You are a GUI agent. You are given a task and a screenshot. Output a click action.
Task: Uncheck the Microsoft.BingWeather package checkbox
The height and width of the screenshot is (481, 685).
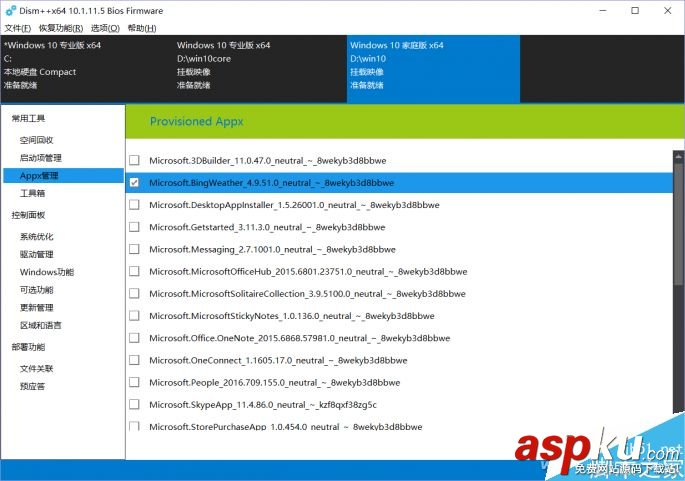pyautogui.click(x=134, y=183)
